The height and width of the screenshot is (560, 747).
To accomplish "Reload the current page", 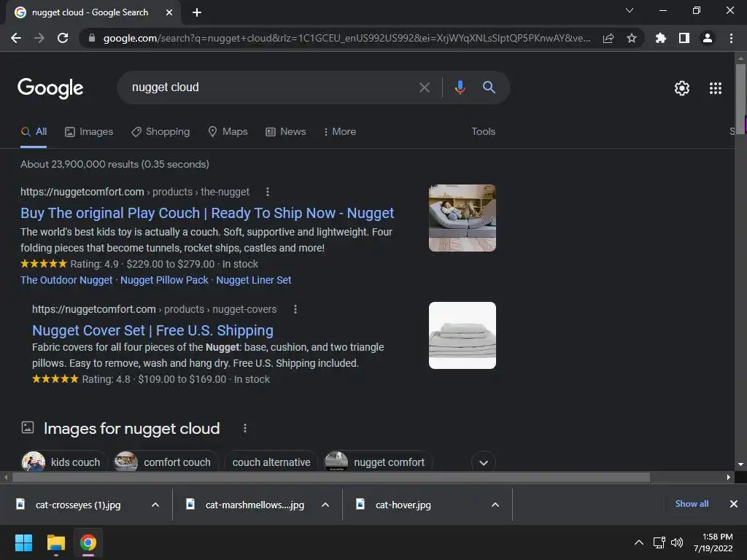I will [x=63, y=38].
